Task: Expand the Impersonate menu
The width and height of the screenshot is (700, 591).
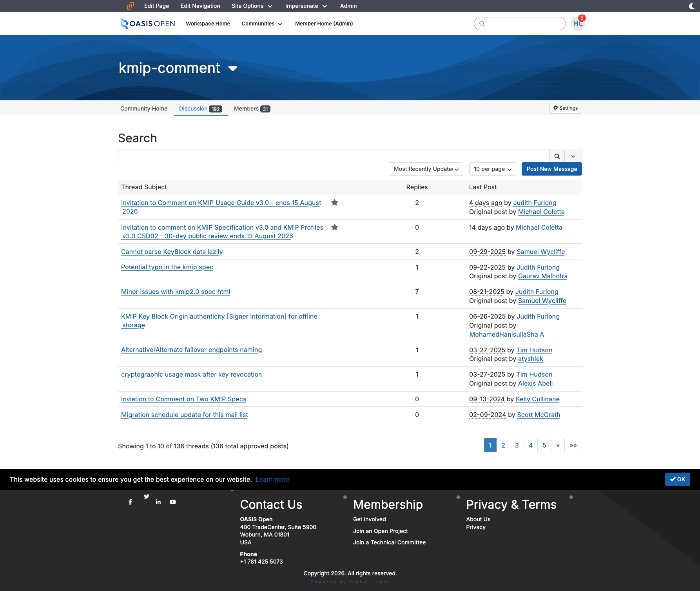Action: (x=306, y=6)
